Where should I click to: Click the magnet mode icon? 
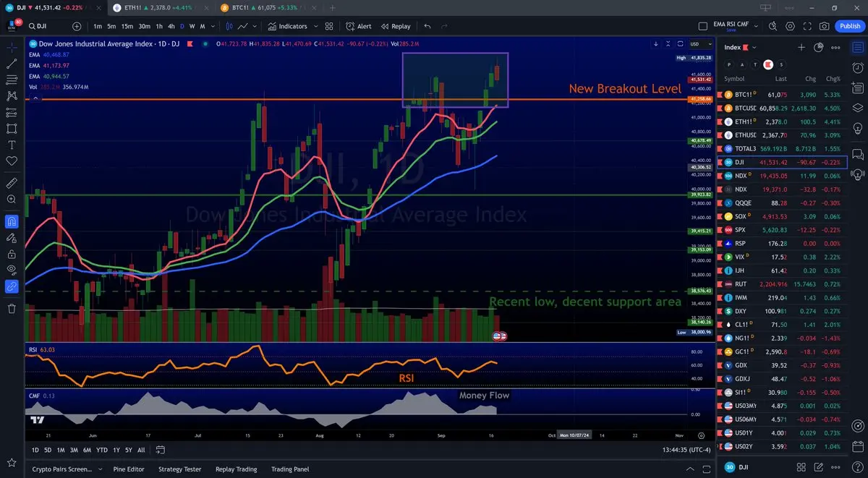pos(12,221)
